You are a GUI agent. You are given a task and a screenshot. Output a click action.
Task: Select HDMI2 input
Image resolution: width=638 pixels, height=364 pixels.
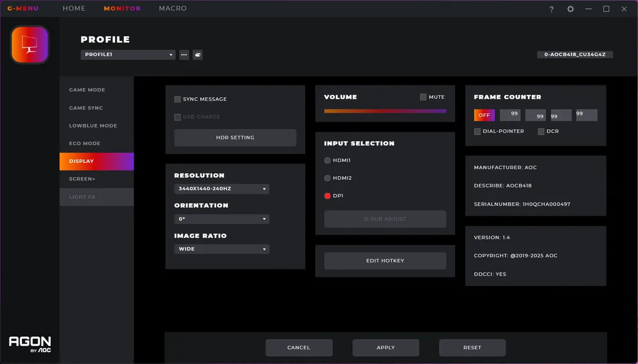[328, 179]
